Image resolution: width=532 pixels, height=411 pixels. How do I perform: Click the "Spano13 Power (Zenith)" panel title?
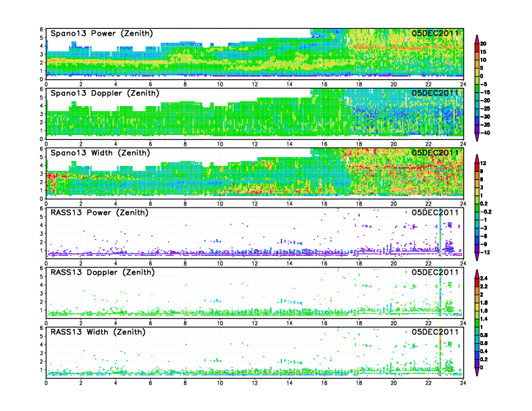coord(101,34)
